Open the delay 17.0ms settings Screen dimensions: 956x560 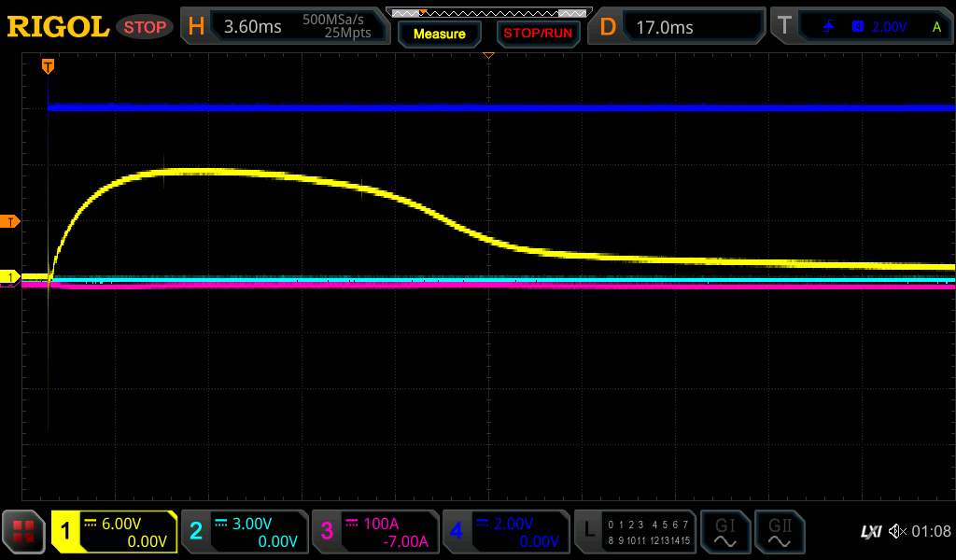(679, 27)
